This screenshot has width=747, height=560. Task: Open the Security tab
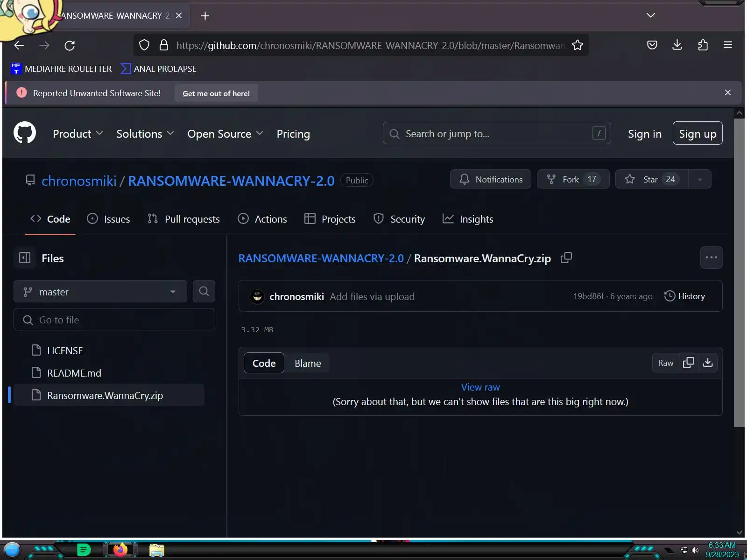399,219
